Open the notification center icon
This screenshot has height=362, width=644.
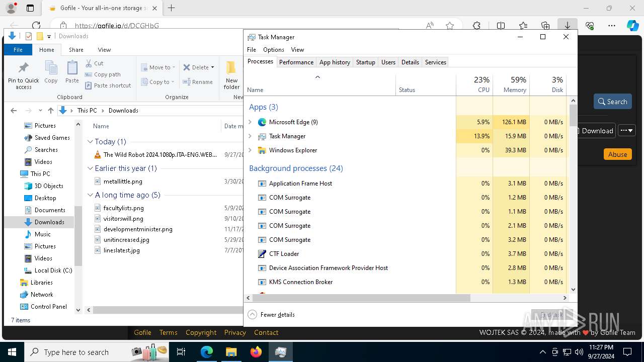[627, 352]
